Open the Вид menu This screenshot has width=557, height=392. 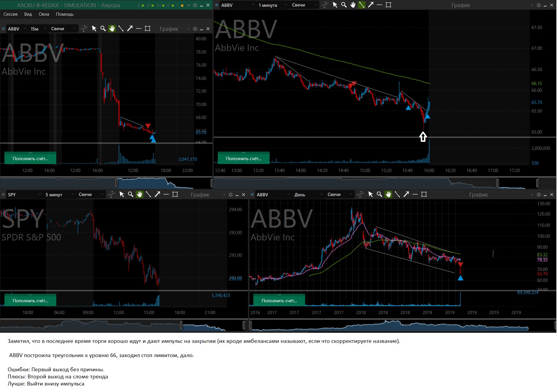[x=28, y=14]
